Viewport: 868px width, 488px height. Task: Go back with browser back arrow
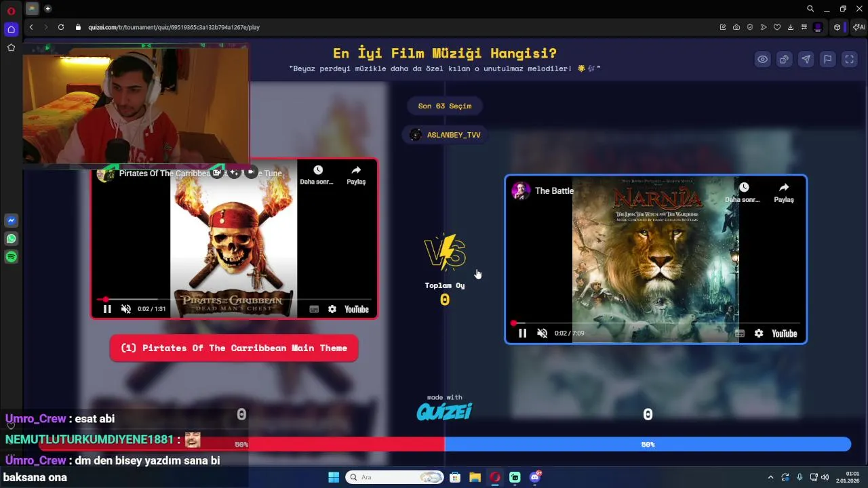[x=31, y=27]
